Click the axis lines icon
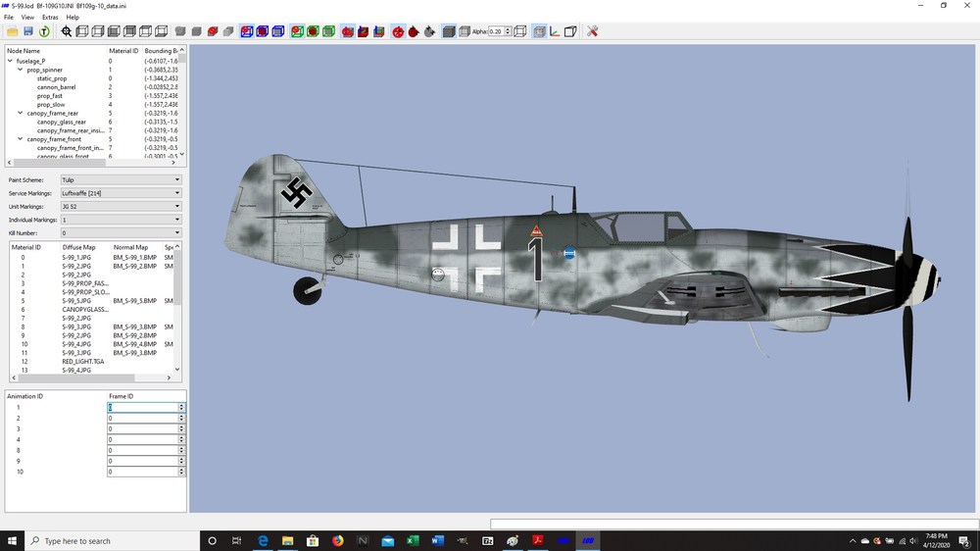Image resolution: width=980 pixels, height=551 pixels. [555, 31]
